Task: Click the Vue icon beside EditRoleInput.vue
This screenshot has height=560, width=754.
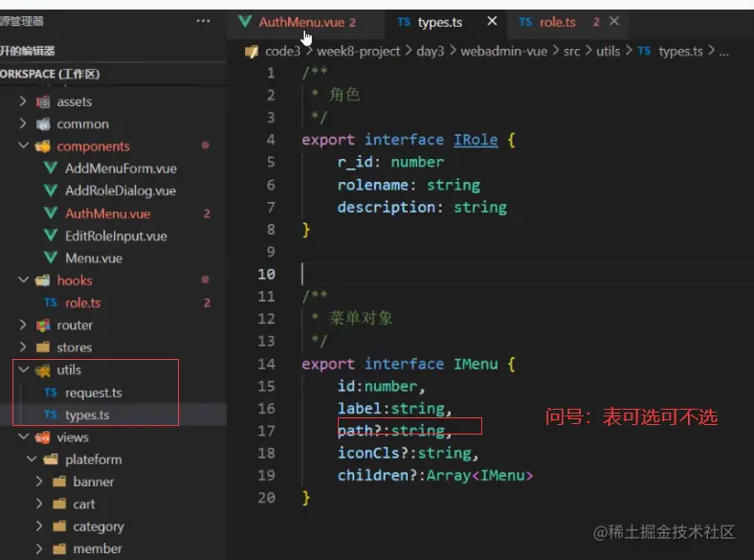Action: coord(51,235)
